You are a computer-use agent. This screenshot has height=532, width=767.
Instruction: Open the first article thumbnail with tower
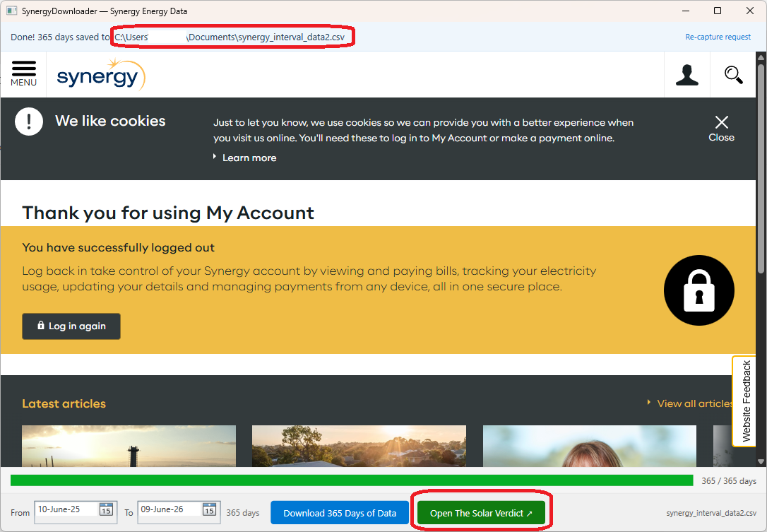pyautogui.click(x=129, y=446)
